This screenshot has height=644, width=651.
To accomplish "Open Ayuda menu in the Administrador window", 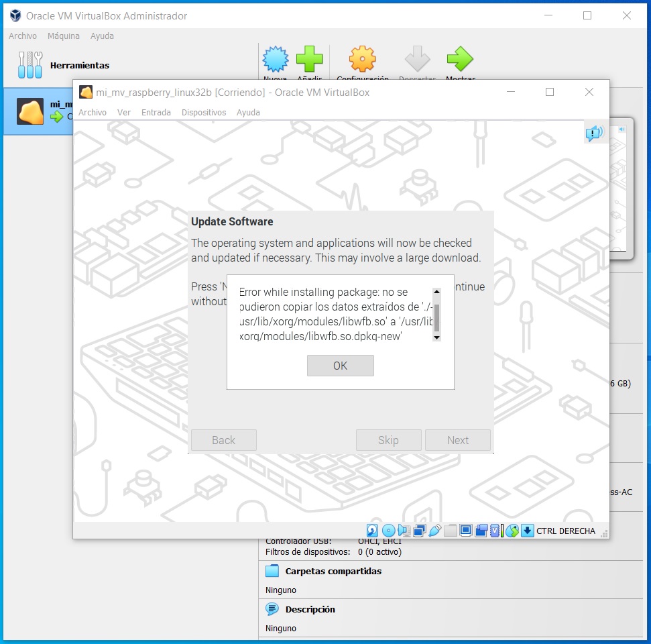I will coord(102,36).
